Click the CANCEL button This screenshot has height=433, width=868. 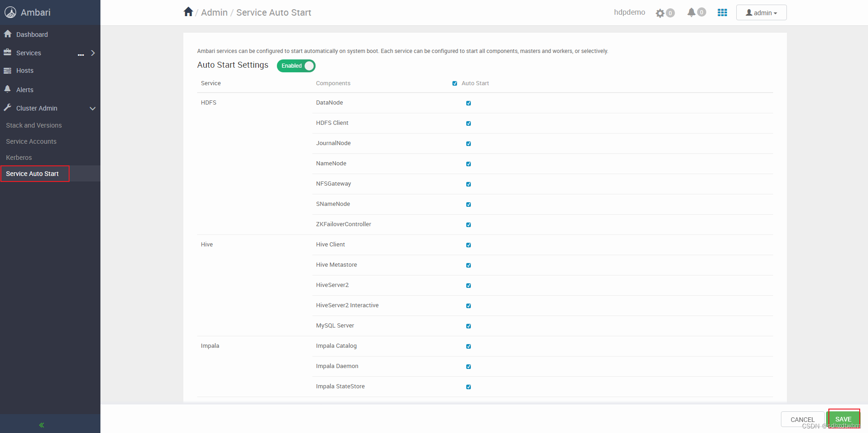click(x=803, y=420)
